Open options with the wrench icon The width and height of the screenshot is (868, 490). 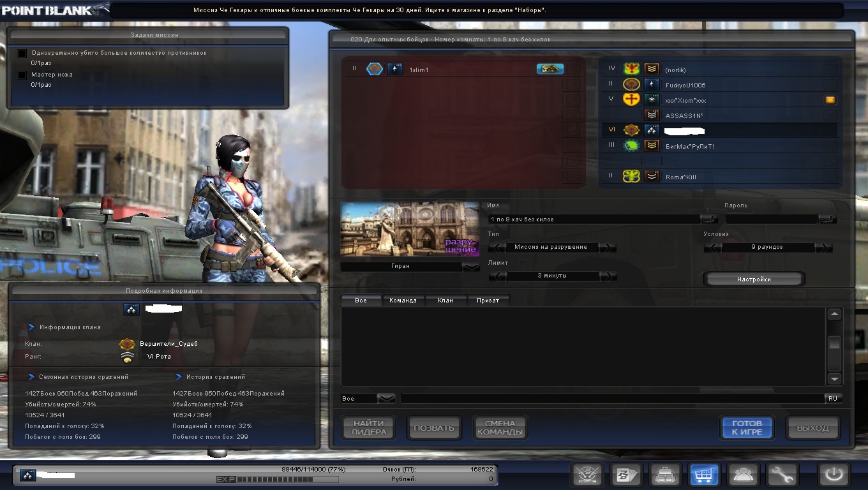pyautogui.click(x=782, y=475)
